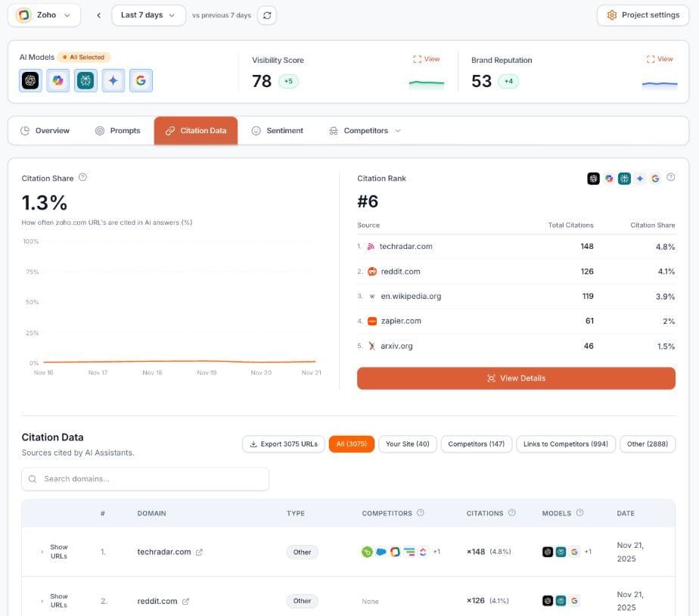Click the refresh data icon
This screenshot has width=699, height=616.
tap(267, 15)
